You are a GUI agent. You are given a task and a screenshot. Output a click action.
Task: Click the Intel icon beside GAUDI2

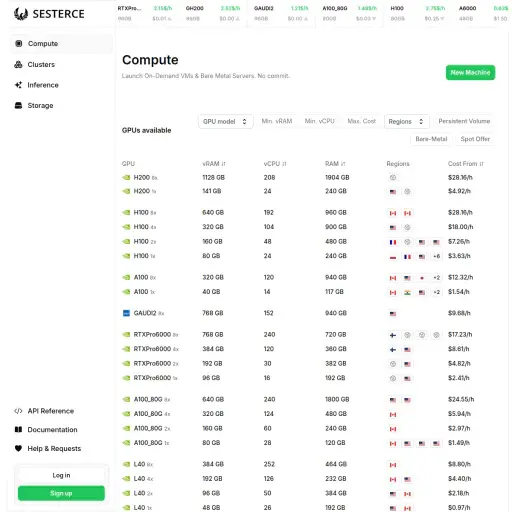click(x=126, y=313)
